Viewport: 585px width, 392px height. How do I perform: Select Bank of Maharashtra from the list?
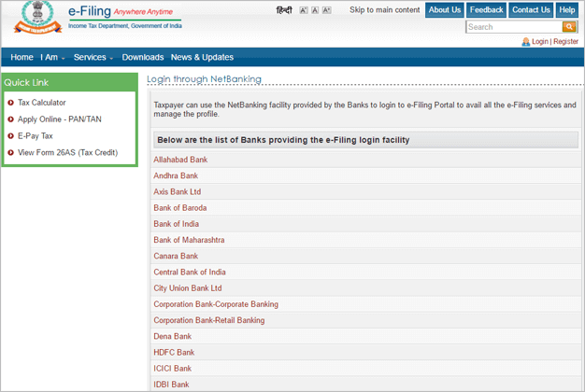coord(189,240)
